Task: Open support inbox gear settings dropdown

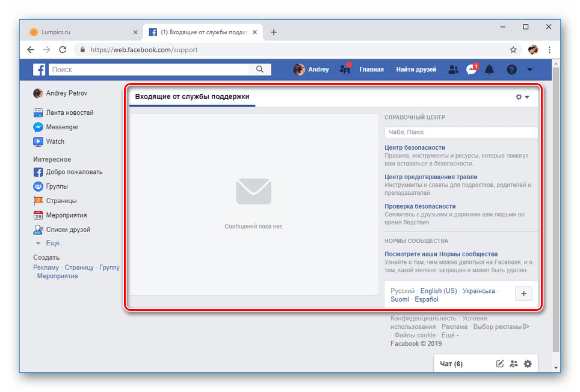Action: (x=522, y=97)
